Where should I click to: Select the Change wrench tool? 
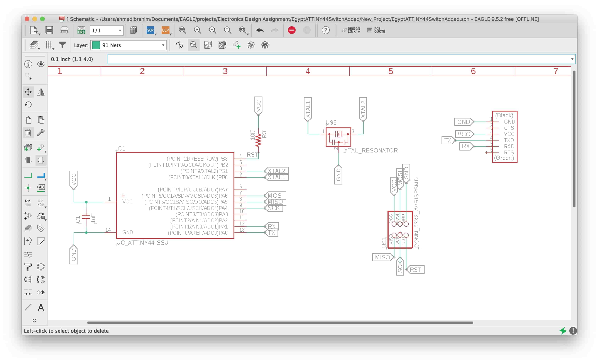[x=41, y=133]
